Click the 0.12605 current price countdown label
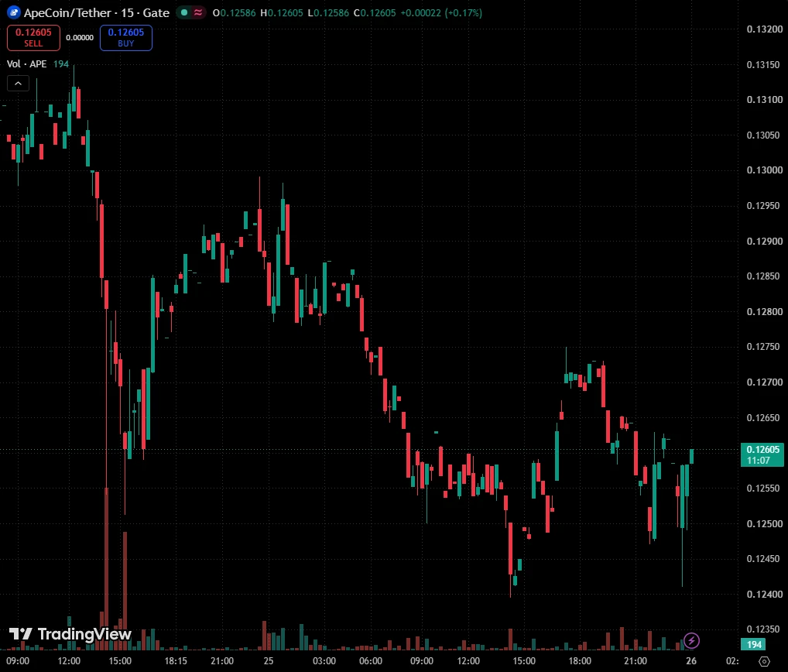The height and width of the screenshot is (672, 788). click(762, 455)
